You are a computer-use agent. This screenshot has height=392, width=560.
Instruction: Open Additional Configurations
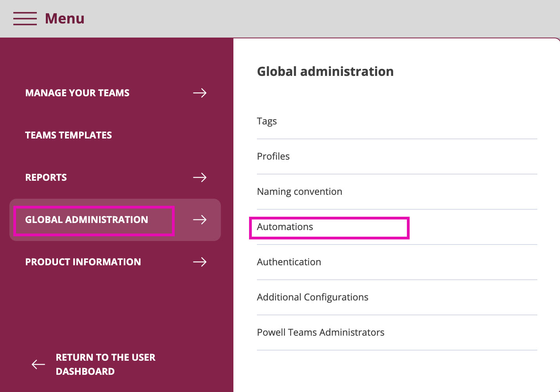[x=397, y=297]
